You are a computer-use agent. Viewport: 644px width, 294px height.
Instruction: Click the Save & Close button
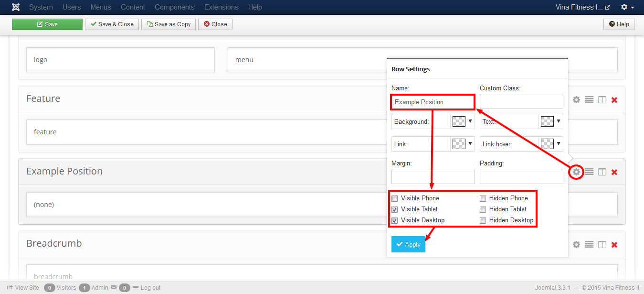(112, 24)
